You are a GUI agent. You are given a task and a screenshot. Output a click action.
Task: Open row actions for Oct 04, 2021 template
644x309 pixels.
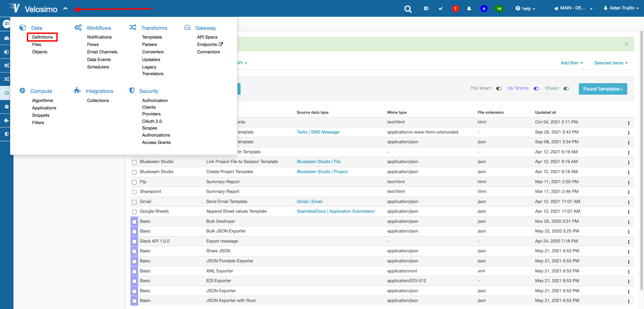tap(629, 123)
